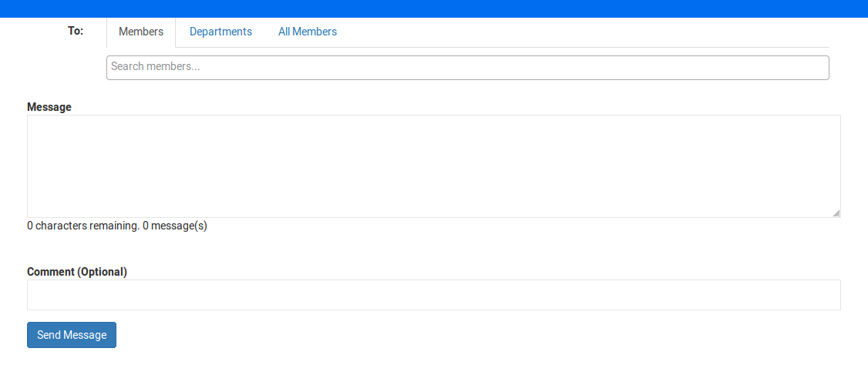Select the Members tab
The height and width of the screenshot is (375, 868).
[141, 32]
